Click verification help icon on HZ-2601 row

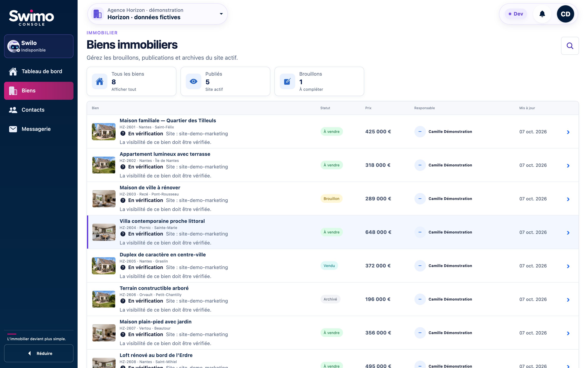pyautogui.click(x=123, y=134)
